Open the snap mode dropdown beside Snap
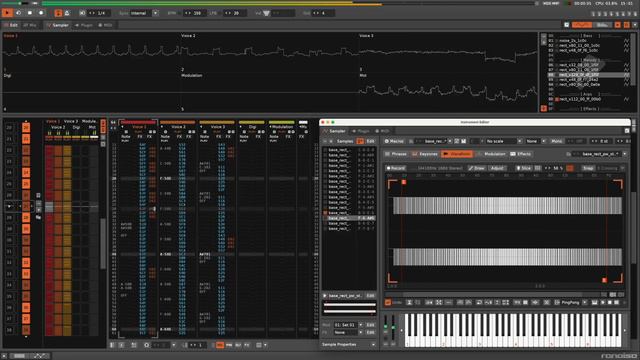640x360 pixels. pyautogui.click(x=611, y=168)
